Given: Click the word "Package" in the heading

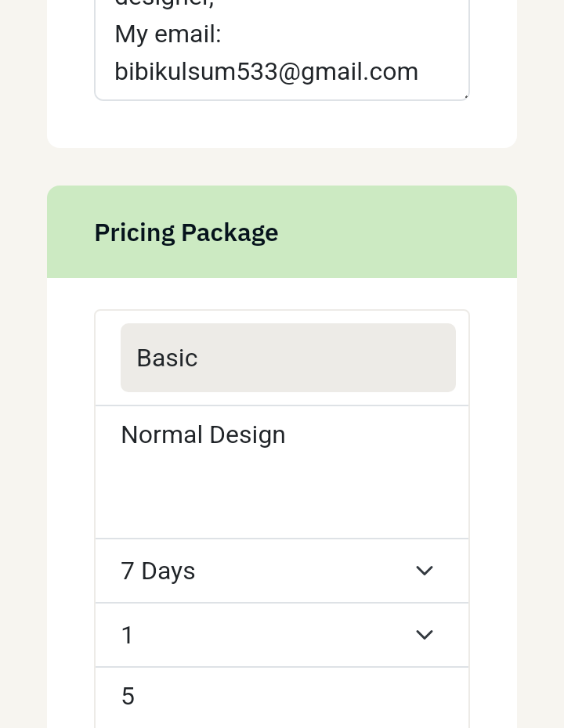Looking at the screenshot, I should [230, 232].
